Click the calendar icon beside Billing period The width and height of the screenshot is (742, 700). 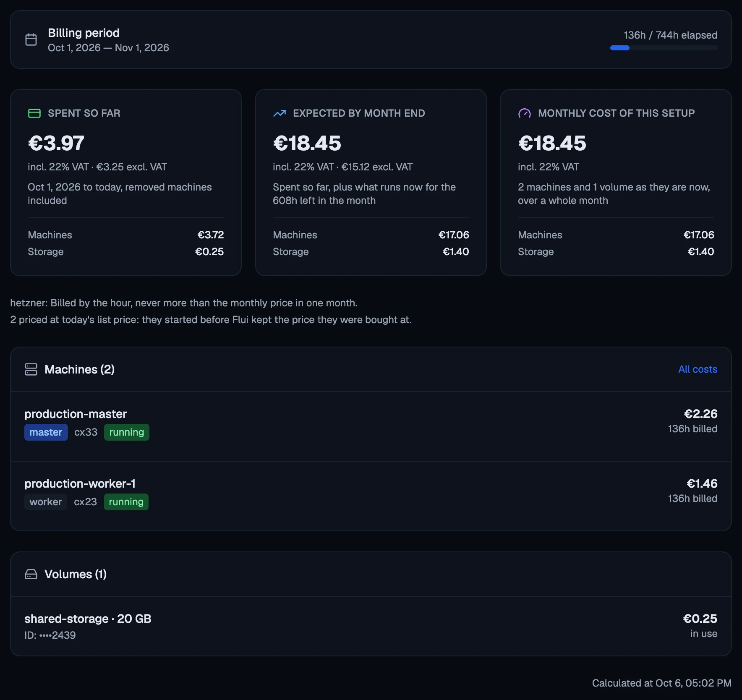[31, 40]
